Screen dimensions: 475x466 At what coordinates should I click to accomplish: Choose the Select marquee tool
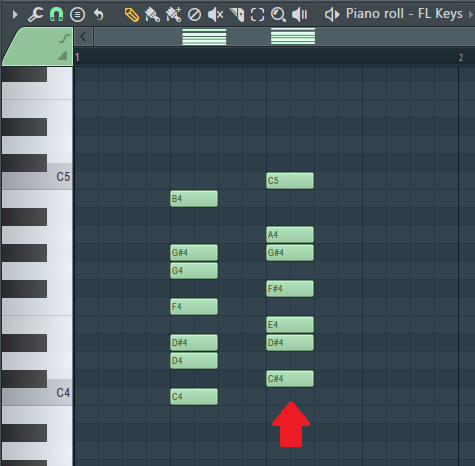tap(257, 15)
